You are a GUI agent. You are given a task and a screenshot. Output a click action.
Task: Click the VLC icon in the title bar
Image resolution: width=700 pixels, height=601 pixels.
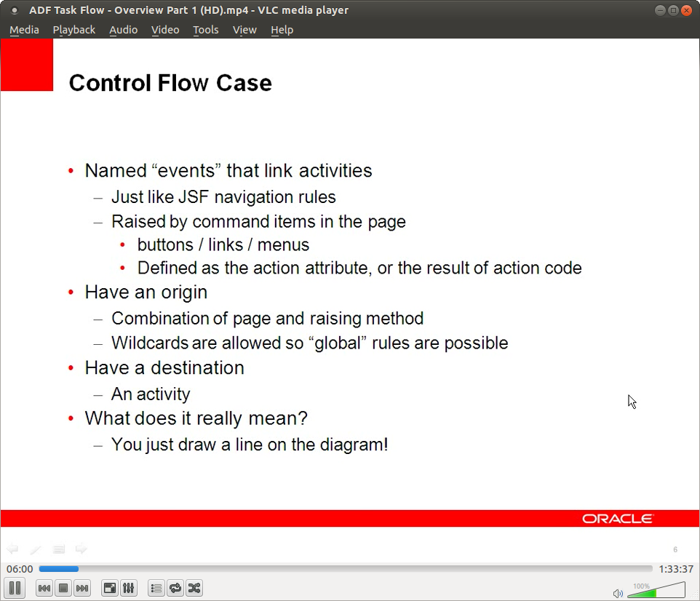coord(15,10)
